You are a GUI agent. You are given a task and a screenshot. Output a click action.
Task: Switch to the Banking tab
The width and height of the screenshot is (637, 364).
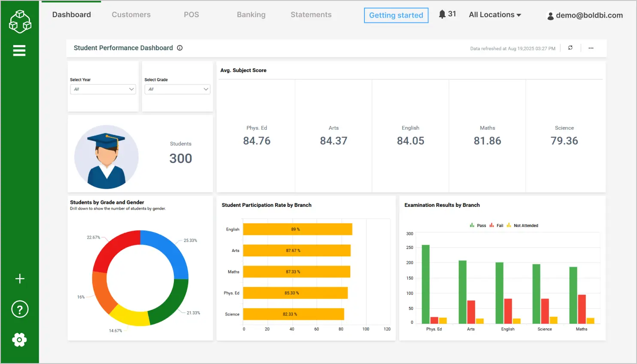[251, 14]
